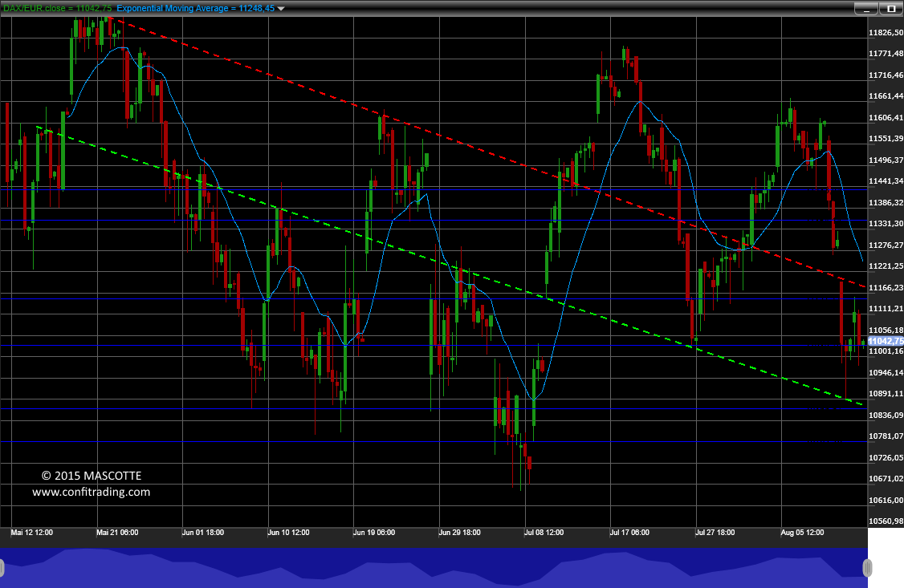Click the highlighted current price tag 11042,75
904x588 pixels.
(886, 341)
